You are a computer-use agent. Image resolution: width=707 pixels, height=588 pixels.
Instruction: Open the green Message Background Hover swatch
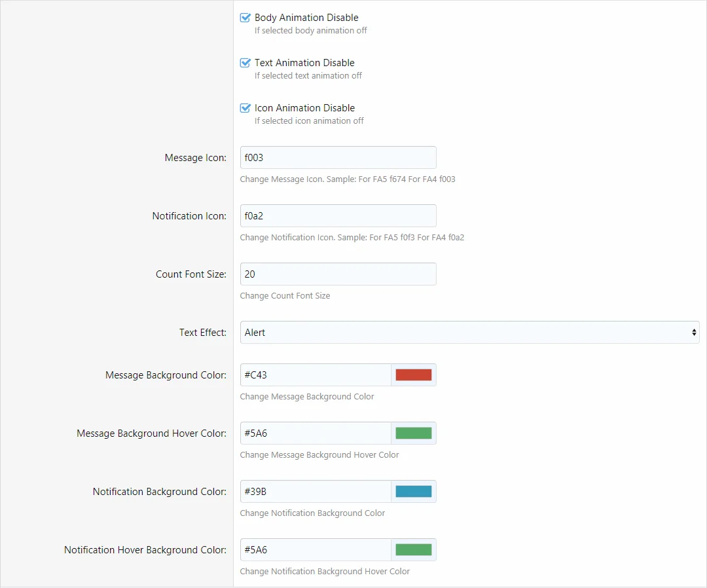click(413, 433)
